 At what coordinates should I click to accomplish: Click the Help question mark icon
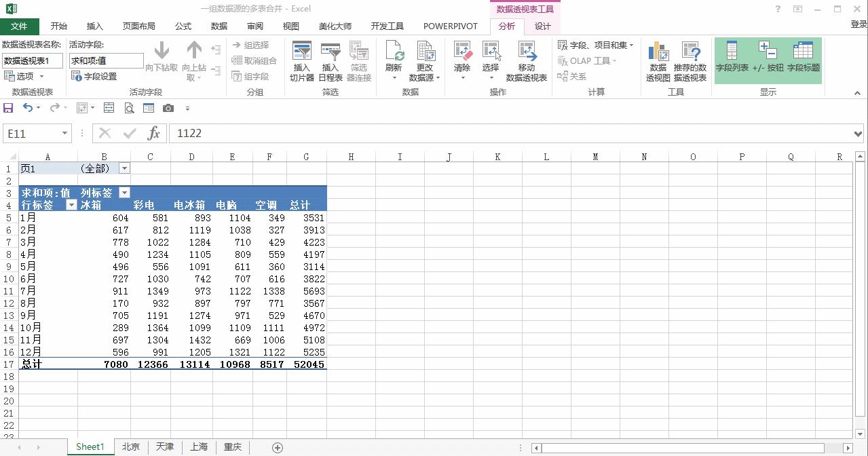778,9
